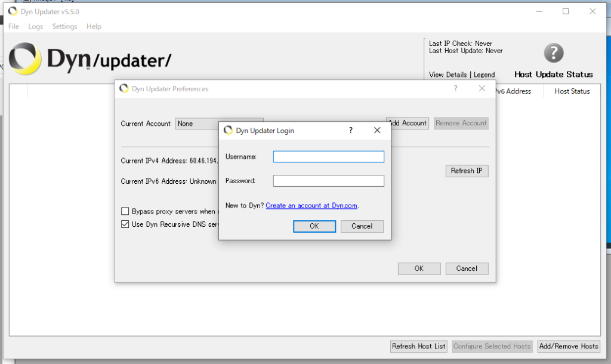611x364 pixels.
Task: Cancel the Dyn Updater Login dialog
Action: point(362,226)
